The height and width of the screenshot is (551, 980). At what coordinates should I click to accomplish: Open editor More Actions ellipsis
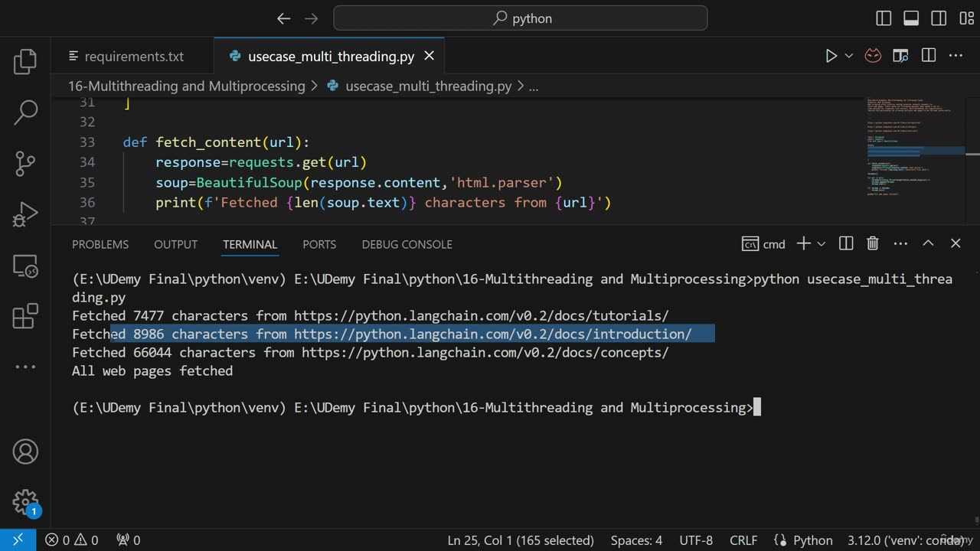(x=956, y=56)
